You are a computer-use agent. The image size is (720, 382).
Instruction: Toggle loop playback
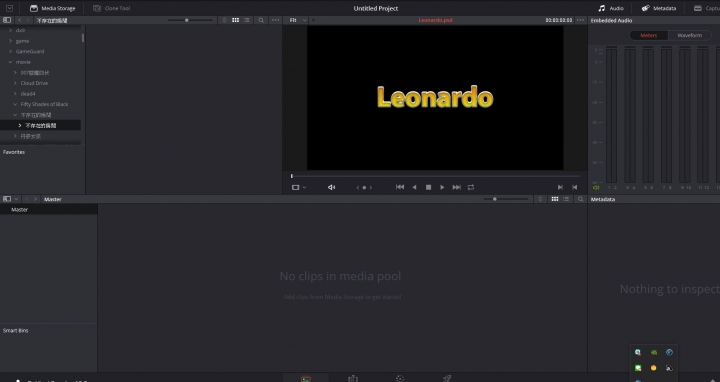click(x=471, y=187)
